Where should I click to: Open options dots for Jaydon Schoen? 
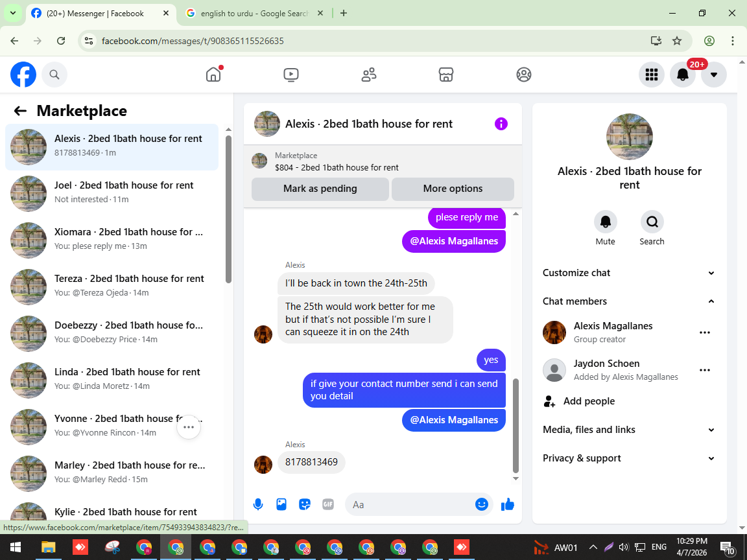[705, 370]
